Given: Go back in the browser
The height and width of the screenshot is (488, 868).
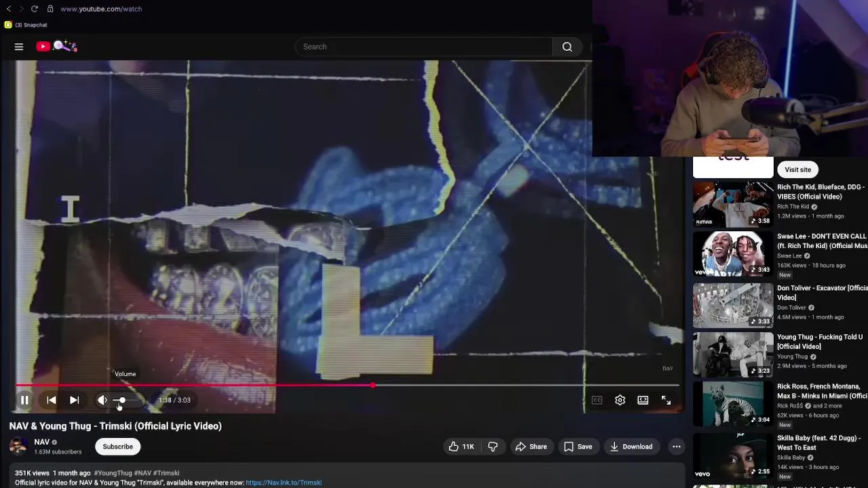Looking at the screenshot, I should [x=9, y=9].
